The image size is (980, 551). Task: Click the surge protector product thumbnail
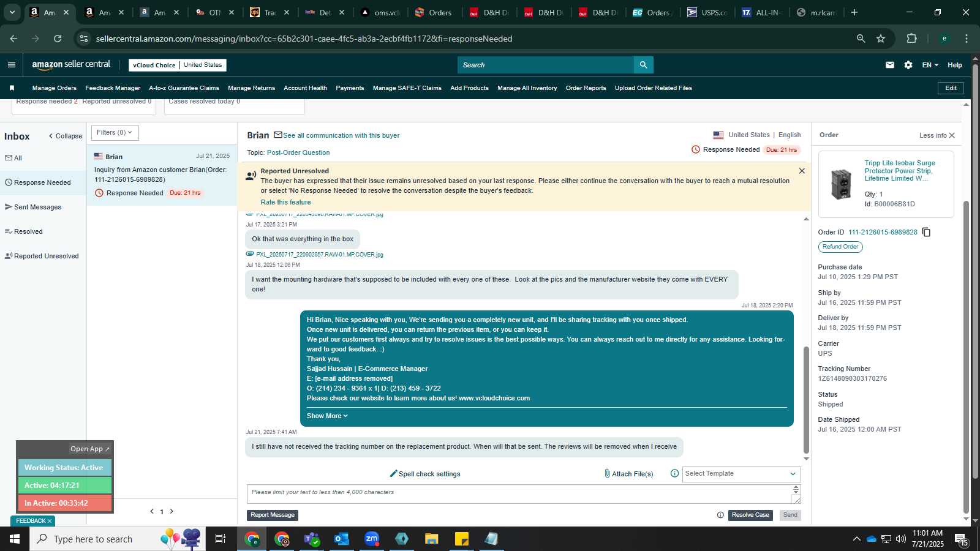point(841,184)
